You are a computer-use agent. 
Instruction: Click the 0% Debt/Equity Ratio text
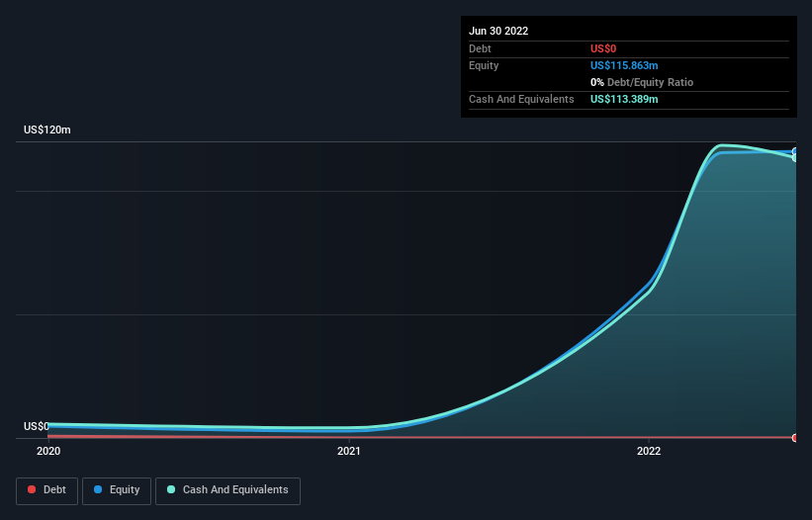(x=642, y=82)
